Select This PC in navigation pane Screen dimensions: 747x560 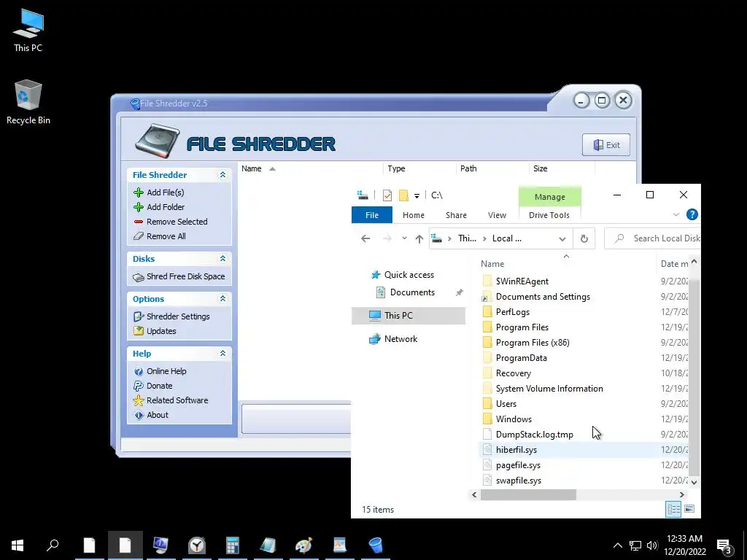point(409,315)
